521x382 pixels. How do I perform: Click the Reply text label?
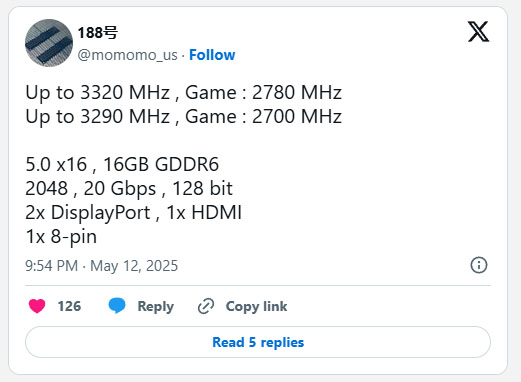pos(156,307)
